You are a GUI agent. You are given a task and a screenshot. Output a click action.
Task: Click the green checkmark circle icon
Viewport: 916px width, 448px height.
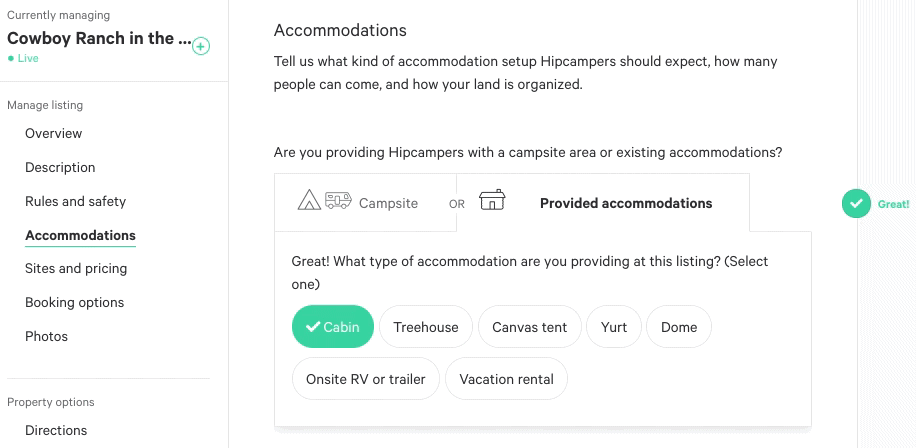click(856, 204)
